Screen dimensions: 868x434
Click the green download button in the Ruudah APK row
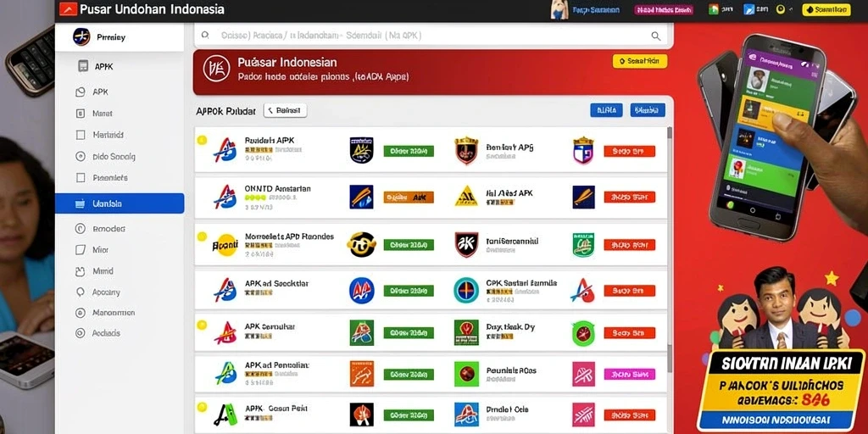tap(409, 151)
